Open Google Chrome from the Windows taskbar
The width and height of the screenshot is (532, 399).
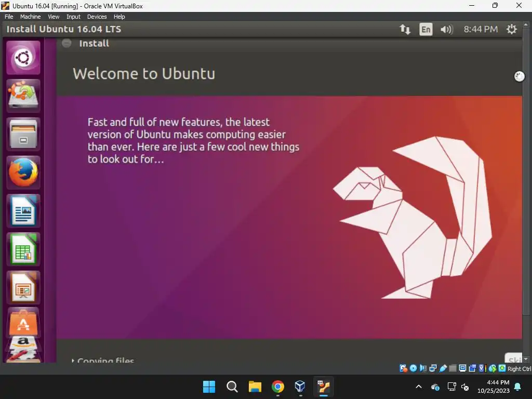point(278,387)
